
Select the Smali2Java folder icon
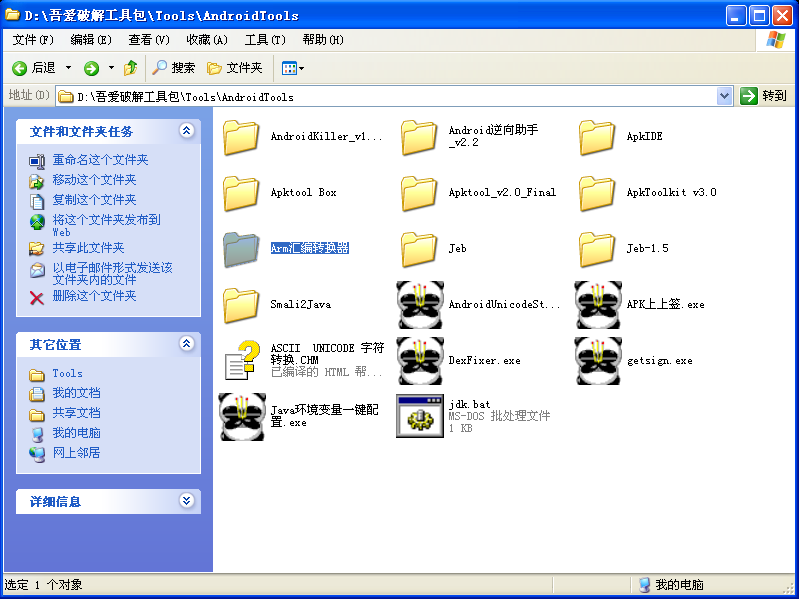pyautogui.click(x=241, y=305)
